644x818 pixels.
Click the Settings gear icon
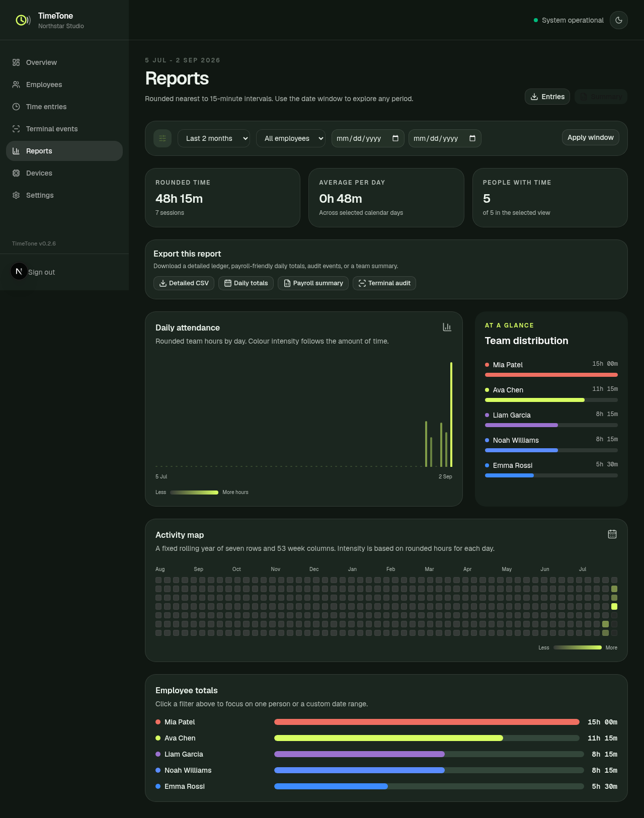pyautogui.click(x=16, y=195)
